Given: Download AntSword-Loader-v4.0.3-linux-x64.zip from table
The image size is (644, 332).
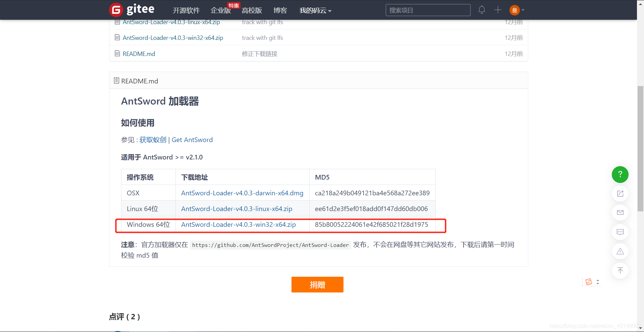Looking at the screenshot, I should pyautogui.click(x=237, y=209).
